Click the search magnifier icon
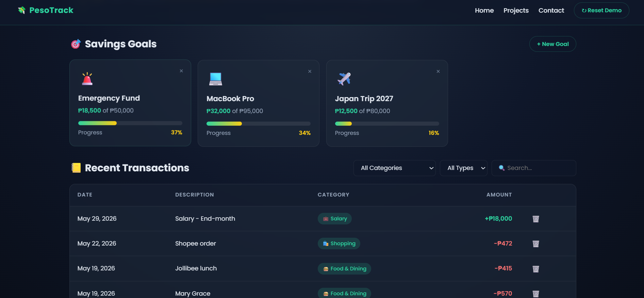 [501, 168]
